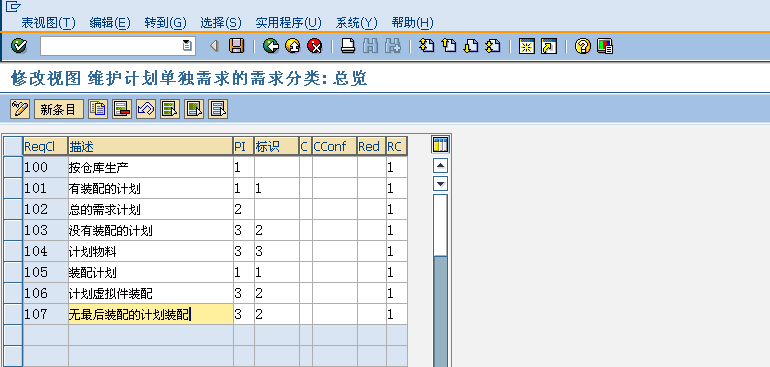Save with the floppy disk icon
This screenshot has width=770, height=367.
pos(237,46)
